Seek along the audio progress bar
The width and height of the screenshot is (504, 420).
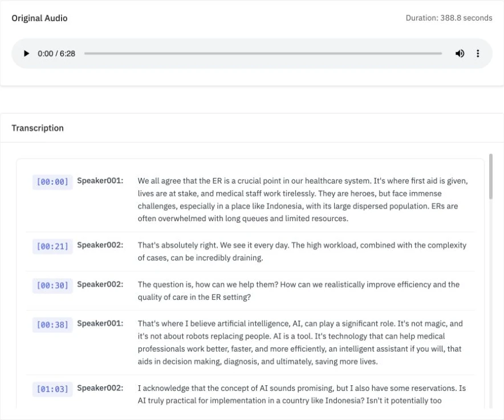pyautogui.click(x=263, y=54)
